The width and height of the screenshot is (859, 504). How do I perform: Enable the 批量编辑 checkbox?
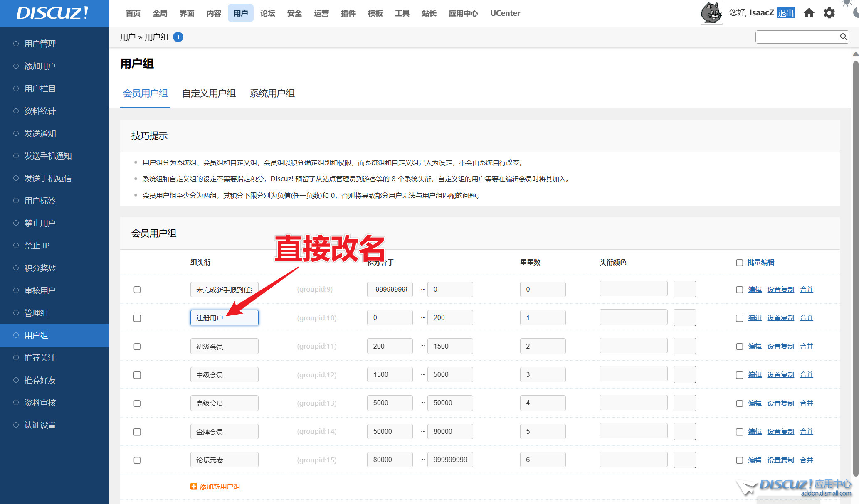point(739,262)
